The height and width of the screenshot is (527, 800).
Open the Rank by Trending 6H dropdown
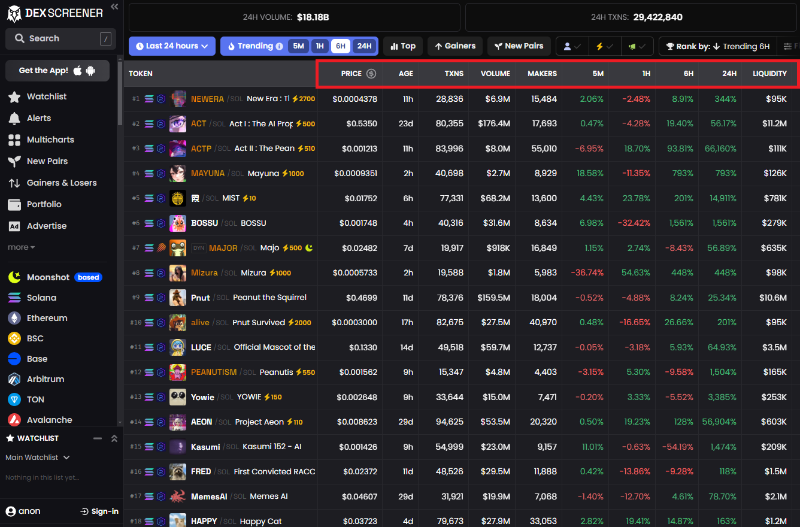[x=718, y=46]
